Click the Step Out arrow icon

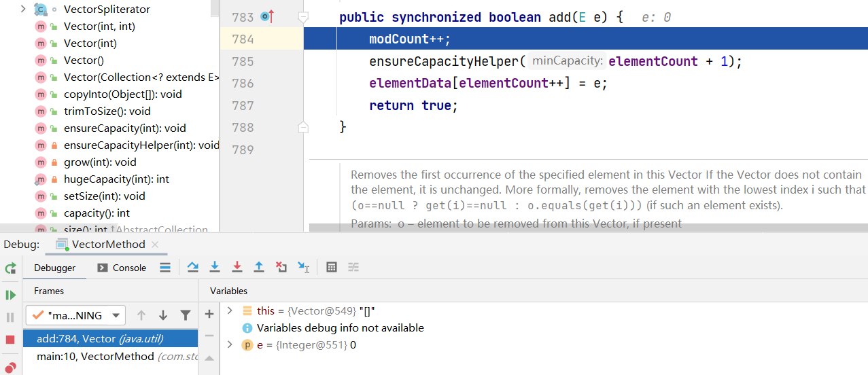[259, 268]
